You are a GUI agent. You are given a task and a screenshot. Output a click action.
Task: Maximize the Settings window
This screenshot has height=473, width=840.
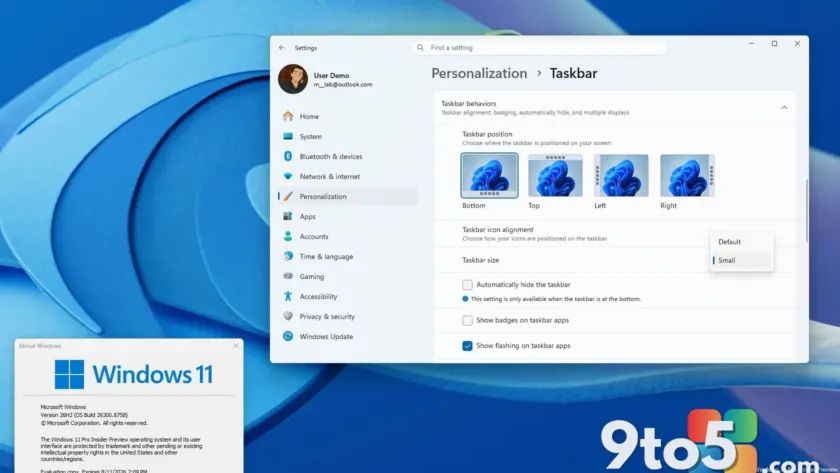pos(774,44)
